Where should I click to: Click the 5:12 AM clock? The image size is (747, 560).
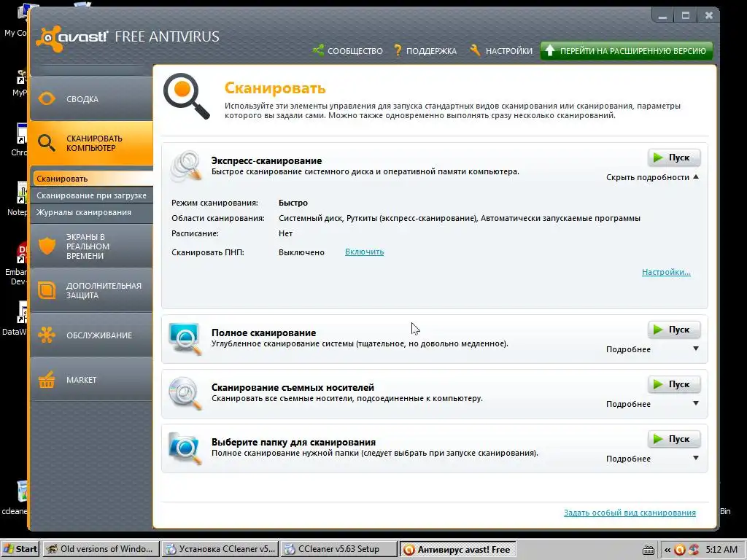pos(721,550)
